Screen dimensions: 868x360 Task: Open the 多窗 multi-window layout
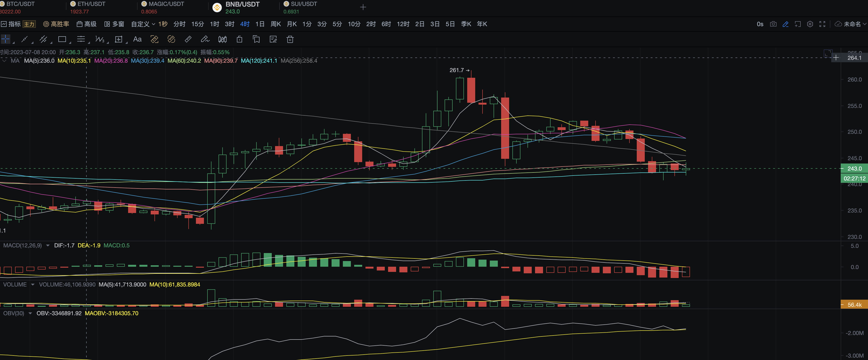coord(114,24)
